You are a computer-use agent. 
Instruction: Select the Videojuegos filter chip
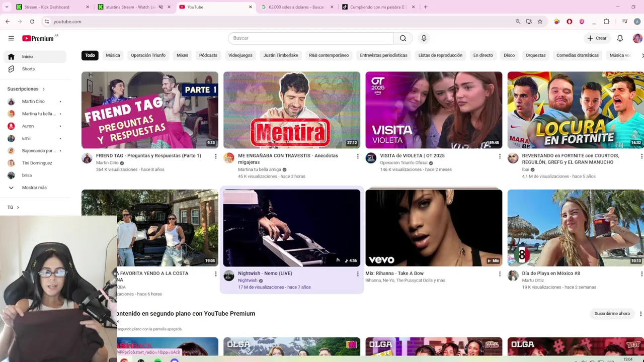240,55
